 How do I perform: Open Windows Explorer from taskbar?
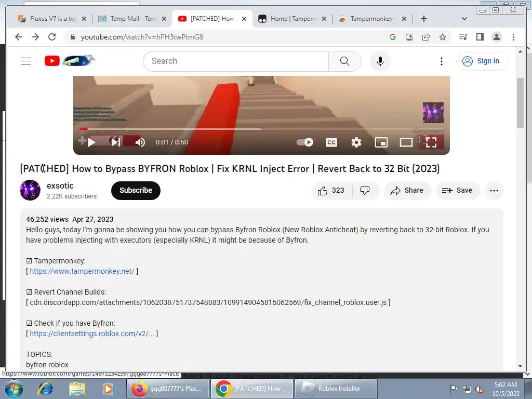(77, 389)
